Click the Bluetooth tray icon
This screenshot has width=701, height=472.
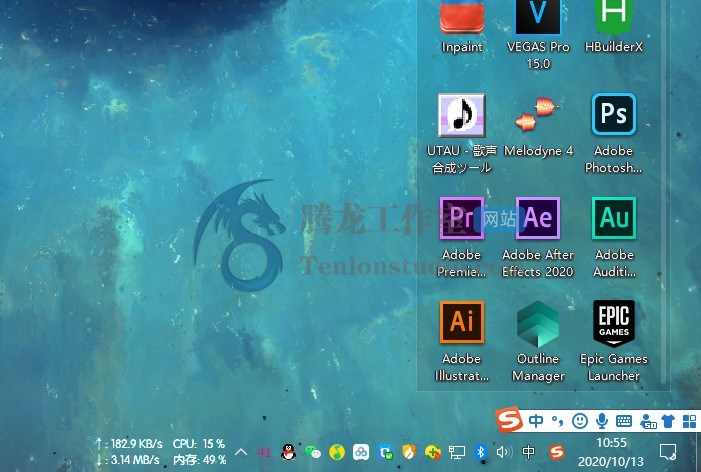[x=481, y=452]
